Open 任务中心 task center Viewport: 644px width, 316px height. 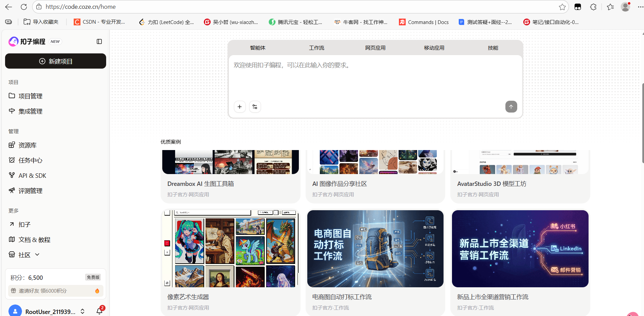pos(55,160)
